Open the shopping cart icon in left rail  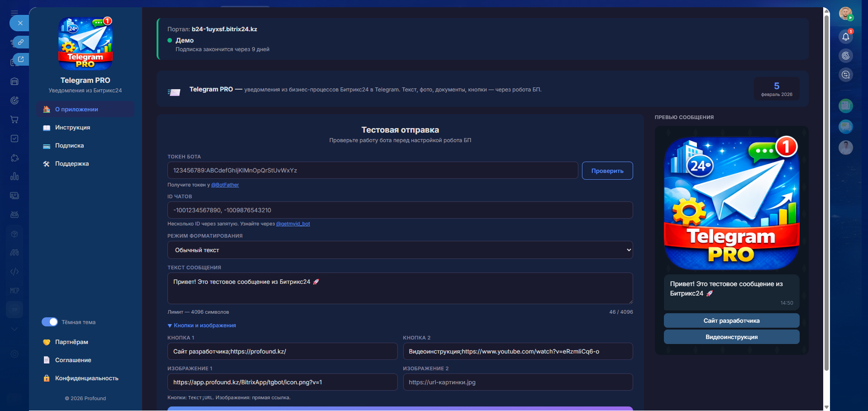[x=14, y=119]
